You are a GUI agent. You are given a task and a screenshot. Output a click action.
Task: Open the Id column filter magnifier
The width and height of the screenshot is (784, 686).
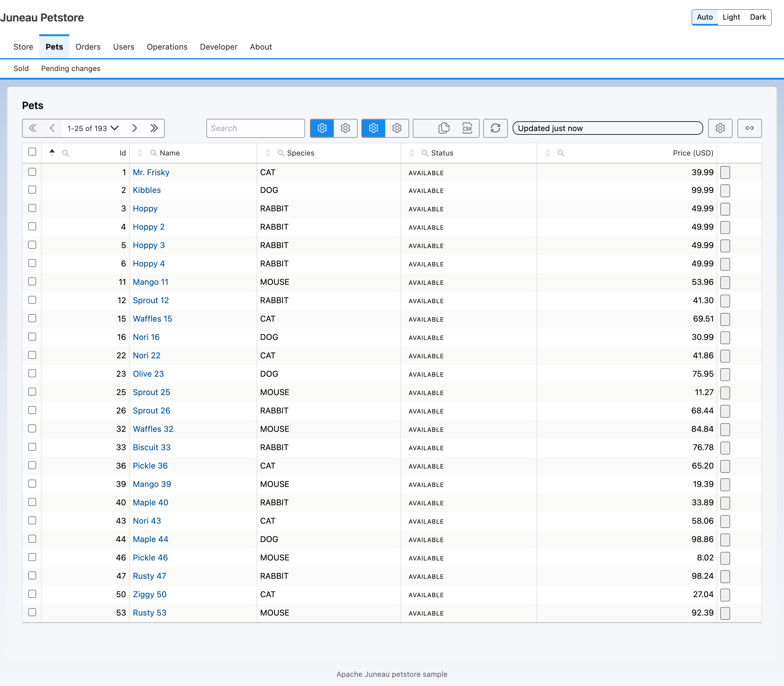point(66,153)
